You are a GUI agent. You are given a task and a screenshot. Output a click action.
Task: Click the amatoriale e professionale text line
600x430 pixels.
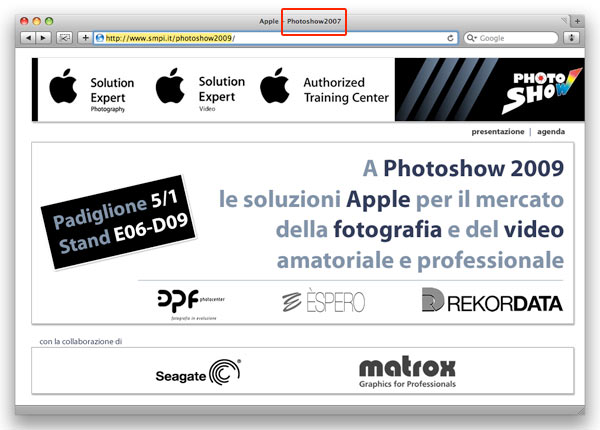pos(420,261)
